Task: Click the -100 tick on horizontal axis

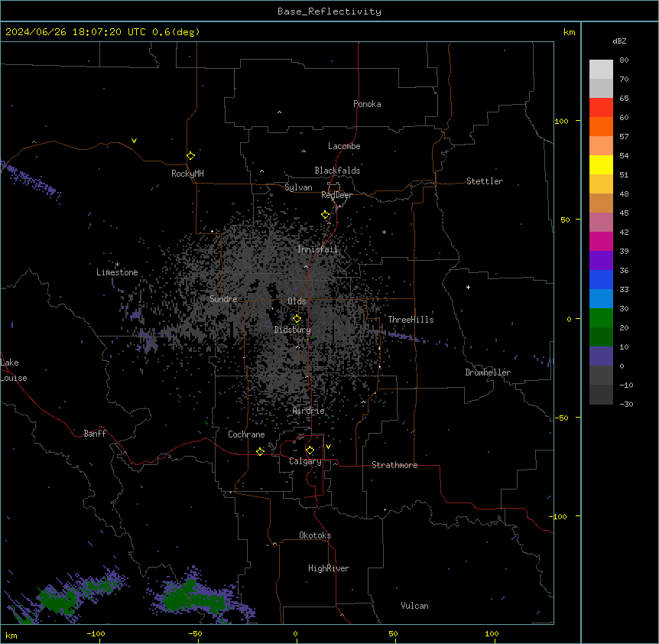Action: (96, 633)
